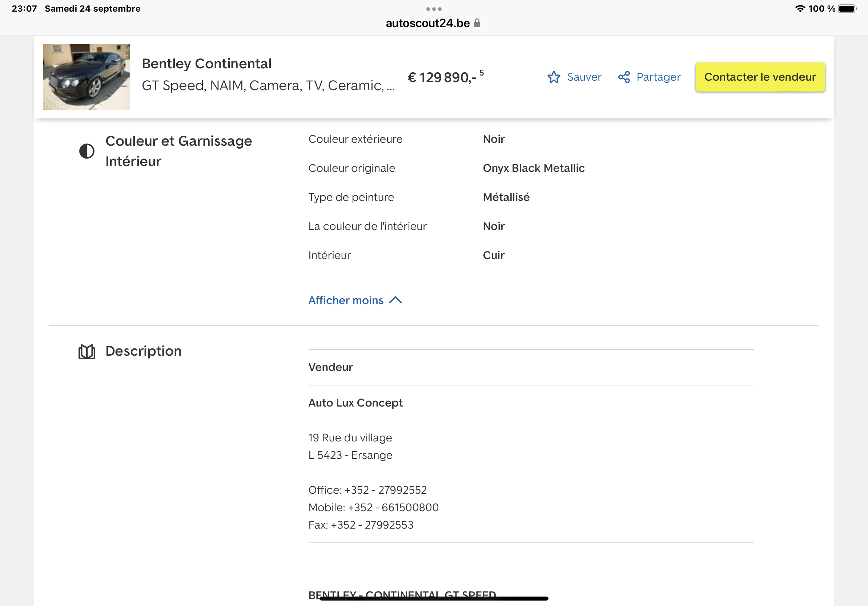Click the Bentley Continental listing title
Image resolution: width=868 pixels, height=606 pixels.
pyautogui.click(x=206, y=64)
